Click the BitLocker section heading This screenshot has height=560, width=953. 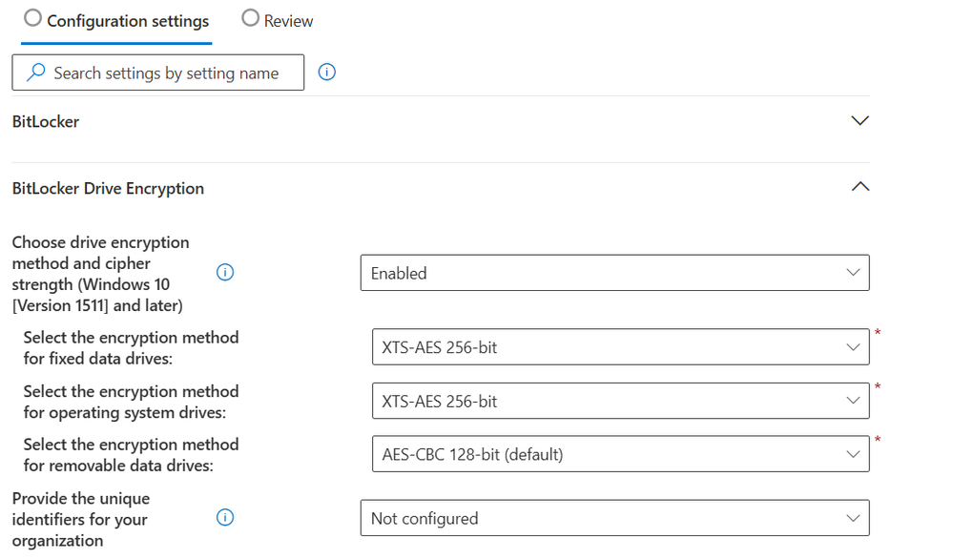point(46,121)
